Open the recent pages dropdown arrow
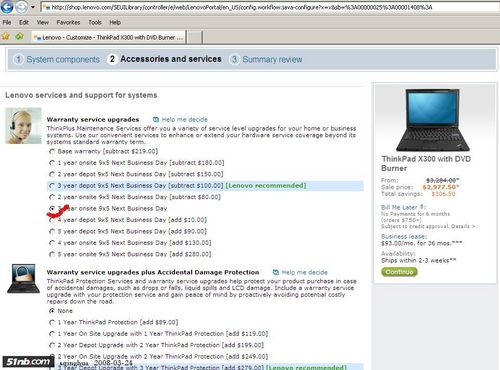Viewport: 500px width, 370px height. coord(33,7)
